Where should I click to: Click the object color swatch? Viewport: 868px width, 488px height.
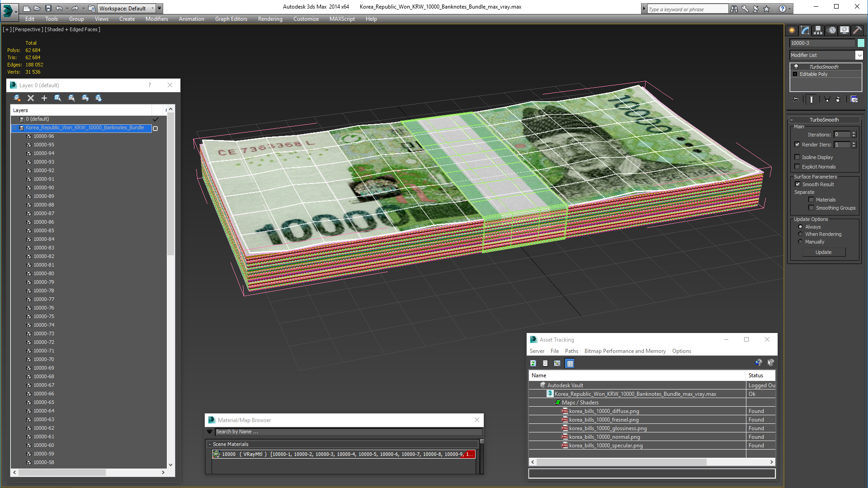tap(861, 43)
